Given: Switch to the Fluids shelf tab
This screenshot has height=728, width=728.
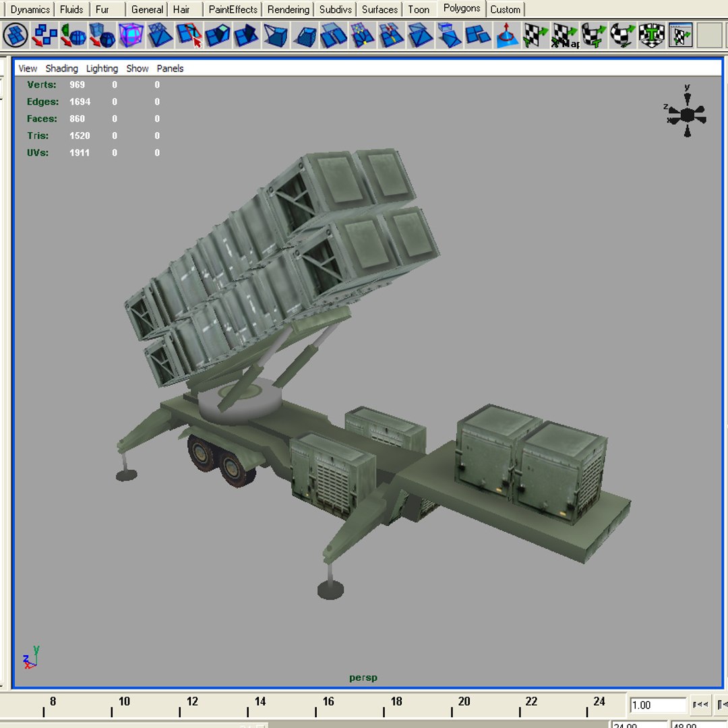Looking at the screenshot, I should point(71,9).
